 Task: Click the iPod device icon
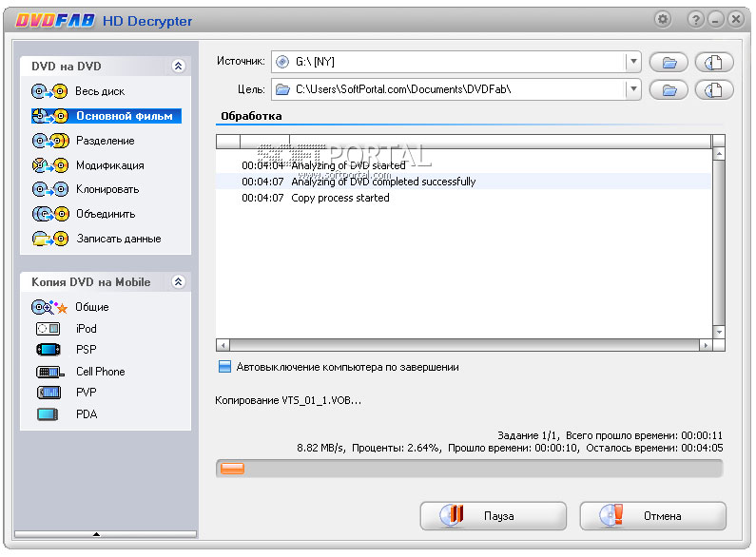pyautogui.click(x=48, y=329)
